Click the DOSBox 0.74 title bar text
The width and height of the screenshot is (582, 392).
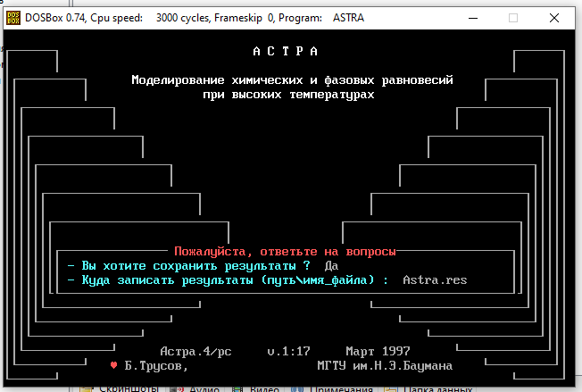point(195,18)
